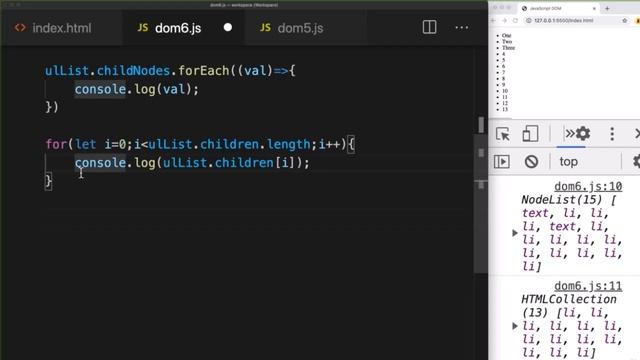Screen dimensions: 640x360
Task: Select the dom6.js editor tab
Action: (184, 28)
